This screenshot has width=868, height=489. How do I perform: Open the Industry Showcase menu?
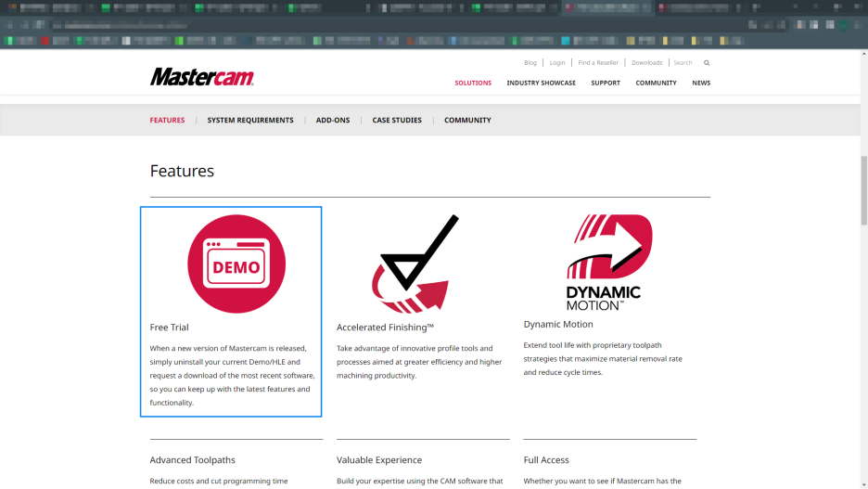(x=541, y=83)
